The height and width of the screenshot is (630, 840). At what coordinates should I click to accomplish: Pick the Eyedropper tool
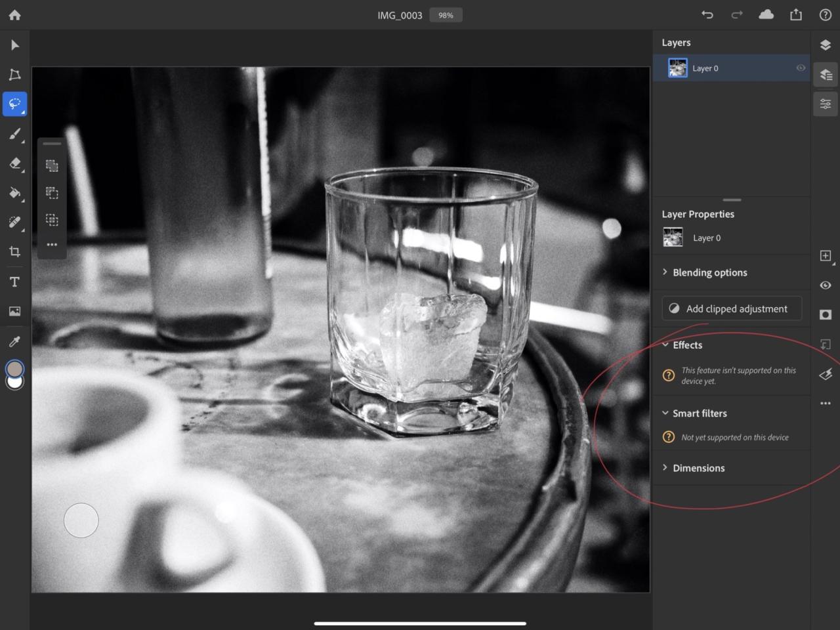pos(14,341)
